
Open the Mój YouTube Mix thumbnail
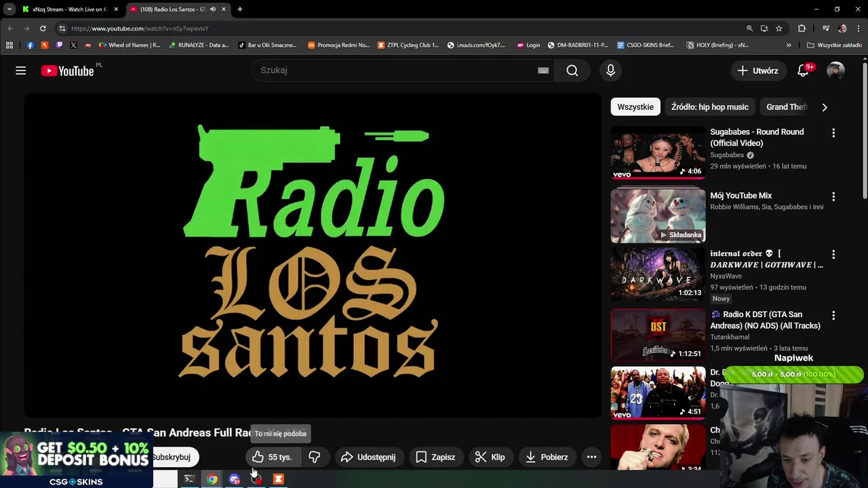[x=658, y=216]
